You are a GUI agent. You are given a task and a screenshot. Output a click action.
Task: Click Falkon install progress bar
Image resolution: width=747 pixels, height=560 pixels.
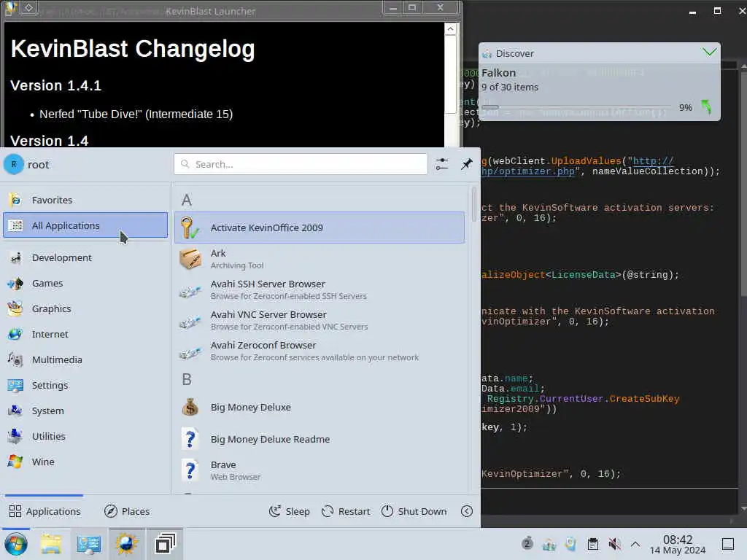pyautogui.click(x=576, y=107)
